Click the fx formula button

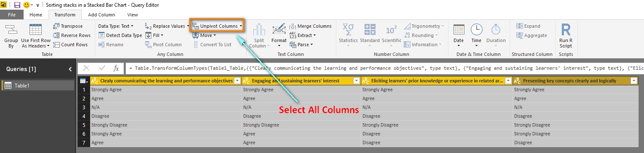click(116, 68)
